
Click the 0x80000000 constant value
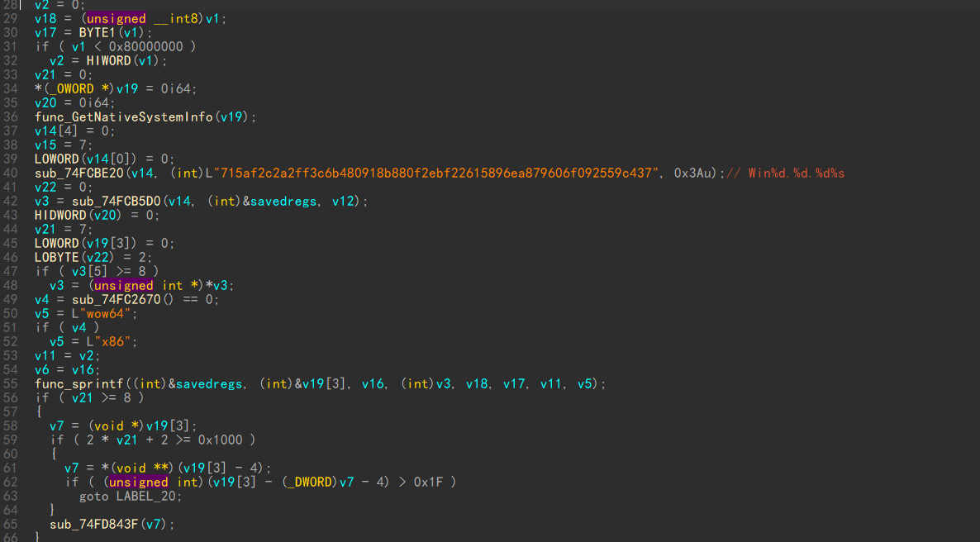click(x=145, y=46)
